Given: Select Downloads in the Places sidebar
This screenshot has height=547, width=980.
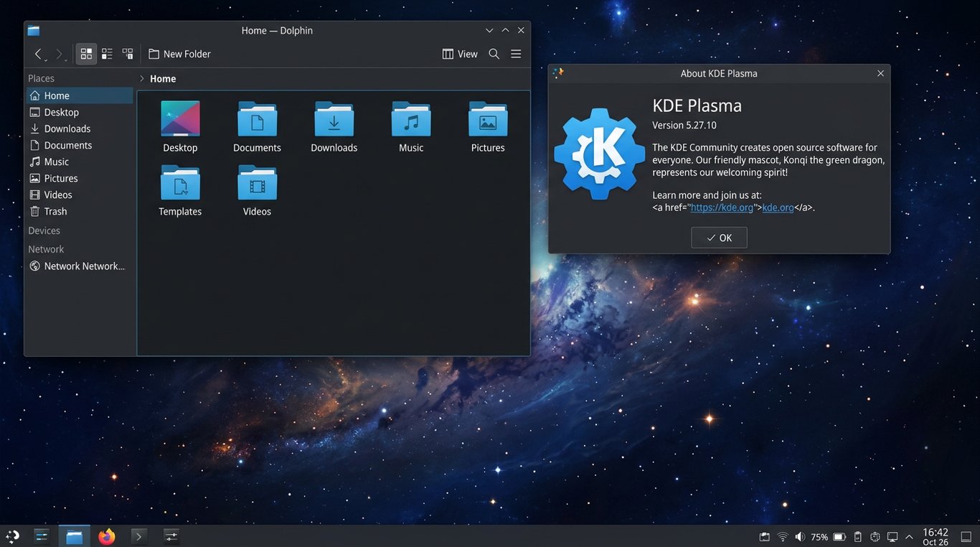Looking at the screenshot, I should [x=67, y=128].
